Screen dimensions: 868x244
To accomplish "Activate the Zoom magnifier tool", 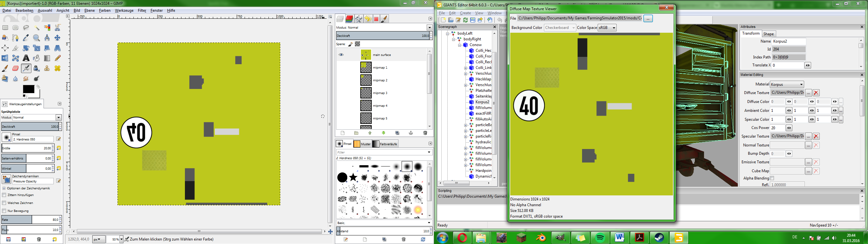I will (37, 38).
